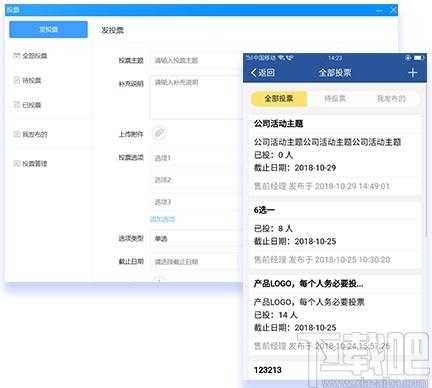This screenshot has width=432, height=388.
Task: Click the 选项3 option field
Action: click(197, 202)
